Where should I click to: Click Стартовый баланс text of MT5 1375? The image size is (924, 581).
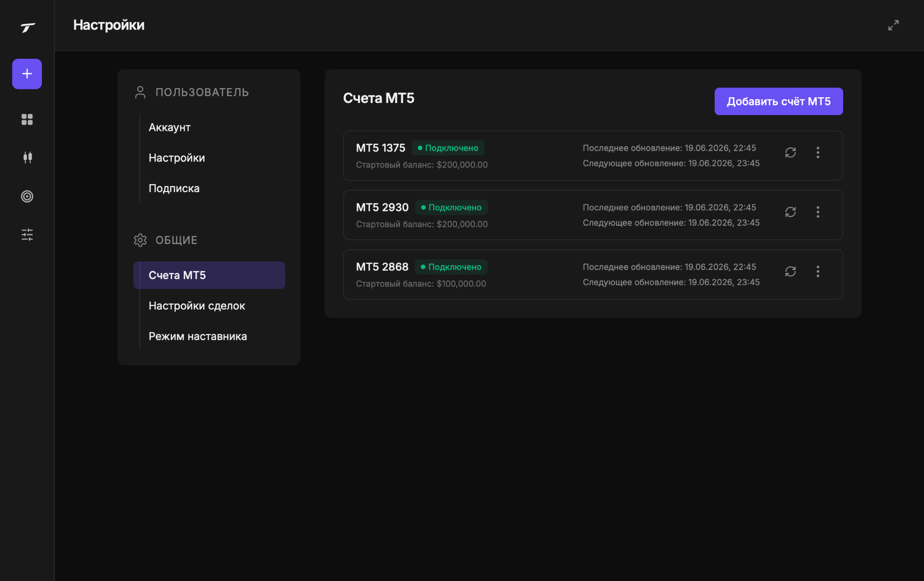(422, 165)
